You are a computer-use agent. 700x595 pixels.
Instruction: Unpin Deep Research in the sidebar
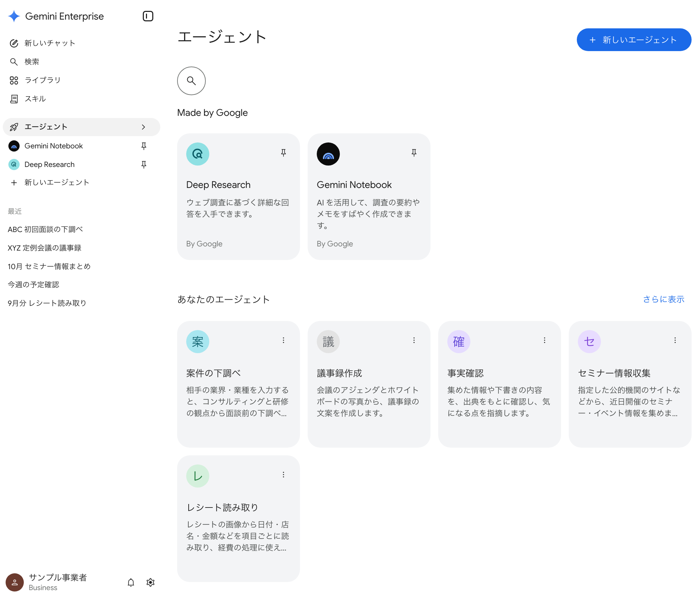click(143, 164)
